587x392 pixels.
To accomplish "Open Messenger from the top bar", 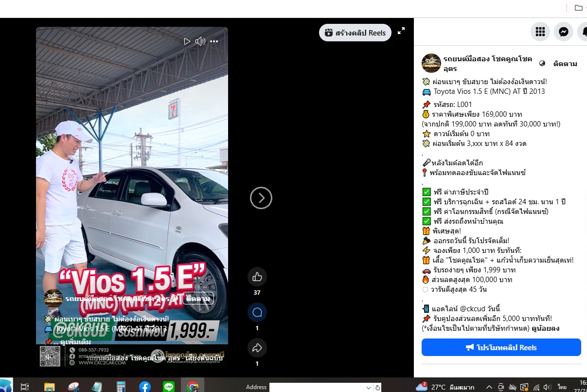I will coord(564,32).
